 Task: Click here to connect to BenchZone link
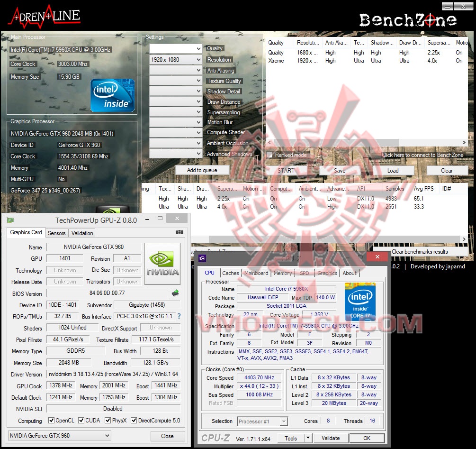[x=422, y=155]
